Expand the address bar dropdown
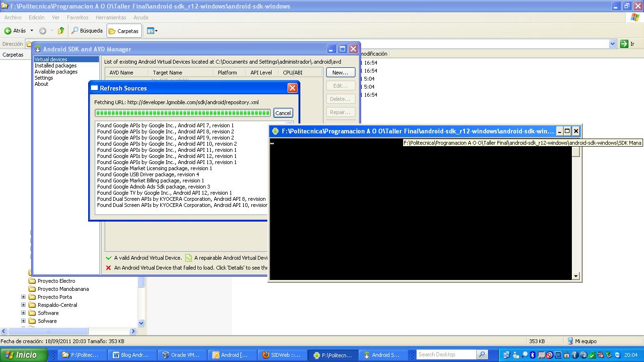This screenshot has width=644, height=362. [x=612, y=44]
